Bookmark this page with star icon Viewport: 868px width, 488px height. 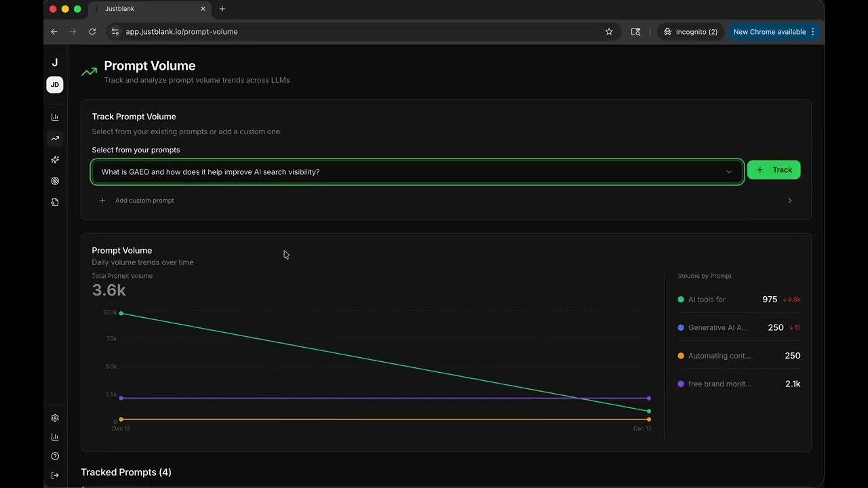[x=609, y=32]
